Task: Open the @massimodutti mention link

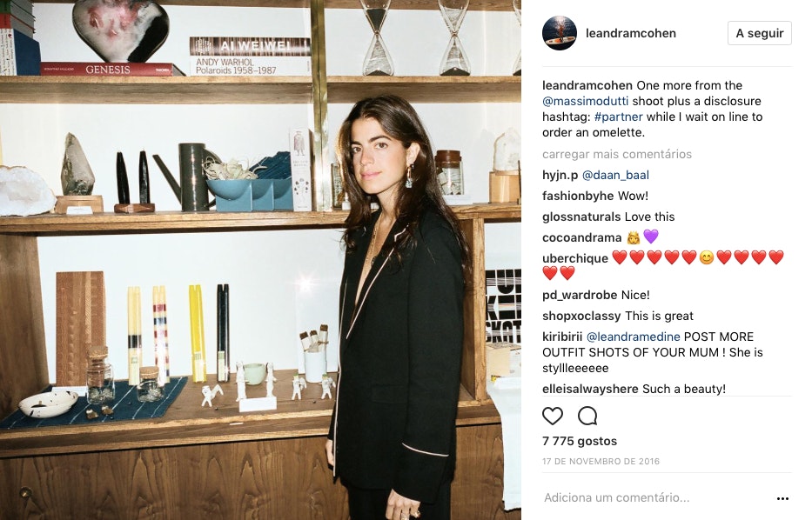Action: pyautogui.click(x=585, y=101)
